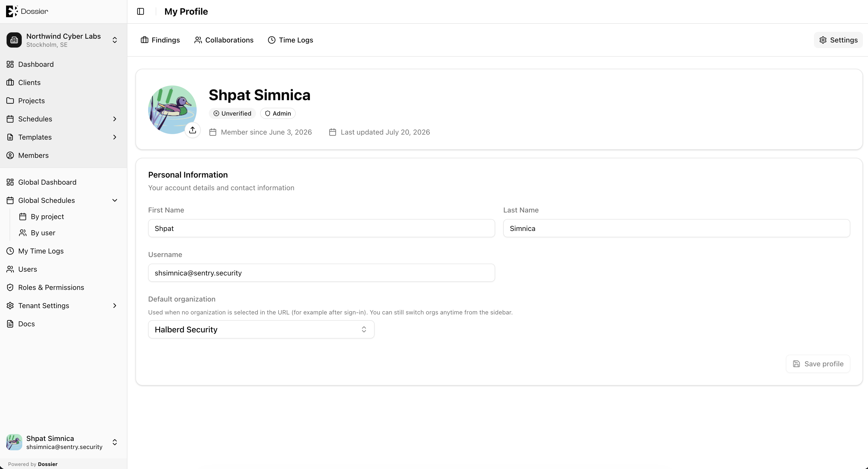
Task: Click shsimnica@sentry.security in sidebar footer
Action: tap(64, 447)
